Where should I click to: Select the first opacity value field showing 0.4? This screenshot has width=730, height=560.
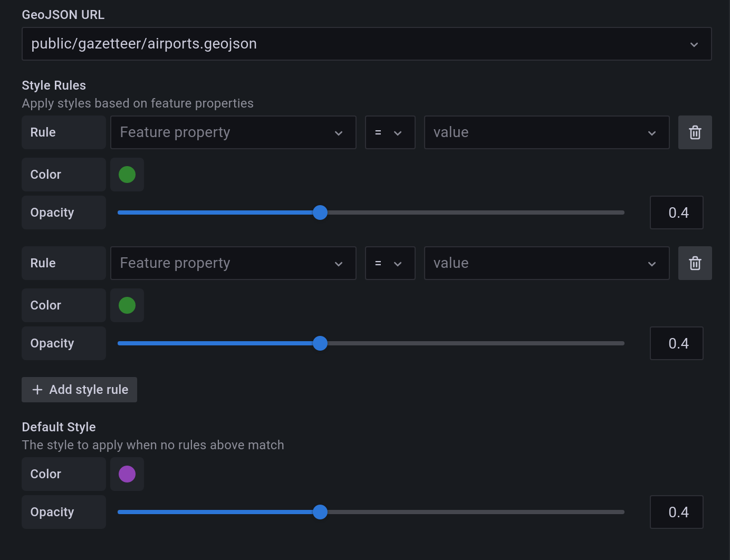(x=677, y=213)
